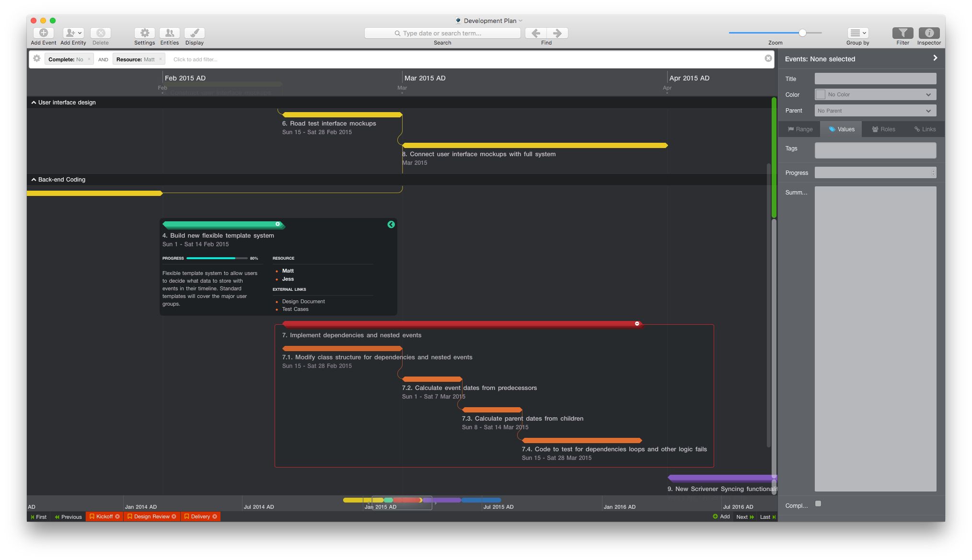Collapse the Back-end Coding group
This screenshot has height=560, width=972.
tap(33, 180)
